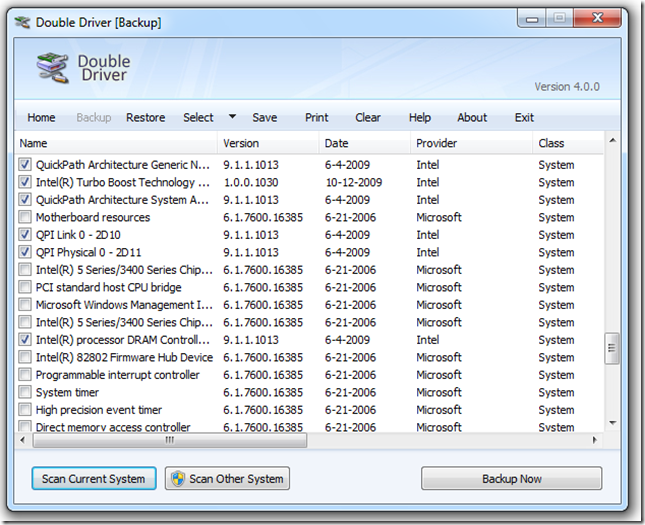The height and width of the screenshot is (525, 645).
Task: Go to the Home menu
Action: click(x=41, y=118)
